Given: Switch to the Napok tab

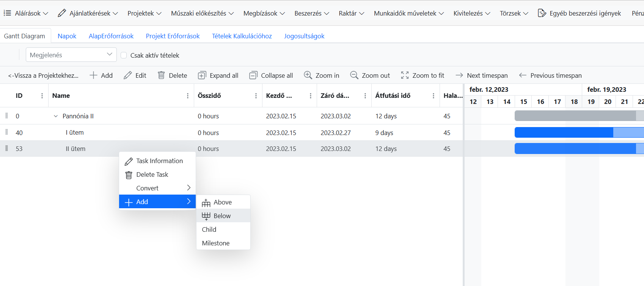Looking at the screenshot, I should (67, 36).
